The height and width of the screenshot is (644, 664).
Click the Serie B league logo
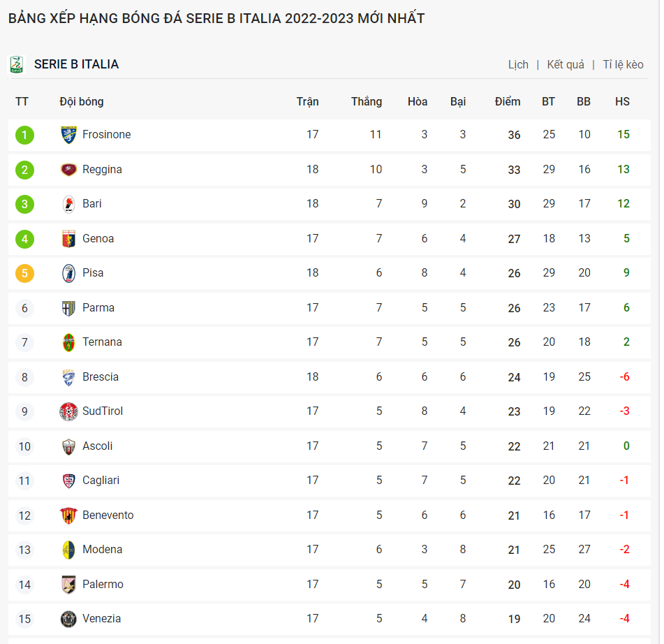(x=17, y=64)
